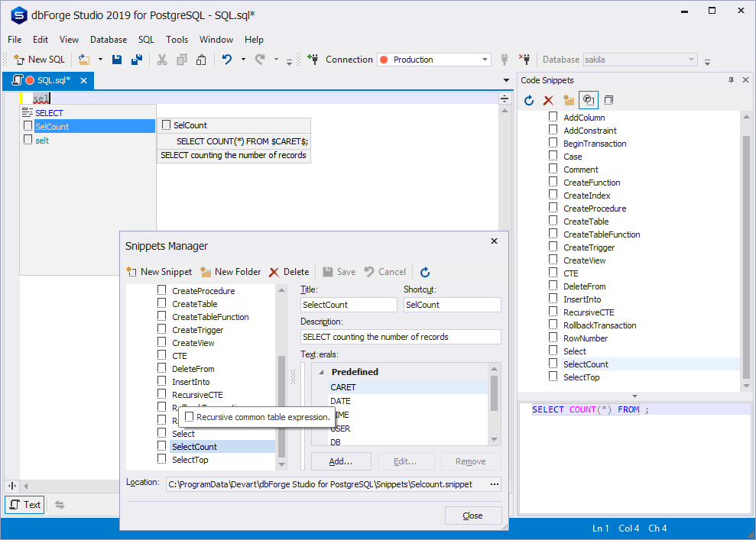Click the Remove button in Snippets Manager
756x540 pixels.
(471, 461)
